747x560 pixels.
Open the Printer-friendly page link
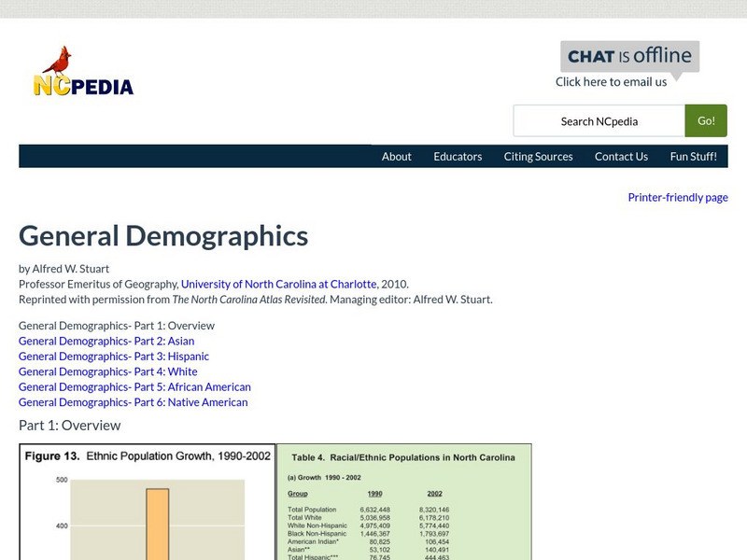[x=679, y=197]
